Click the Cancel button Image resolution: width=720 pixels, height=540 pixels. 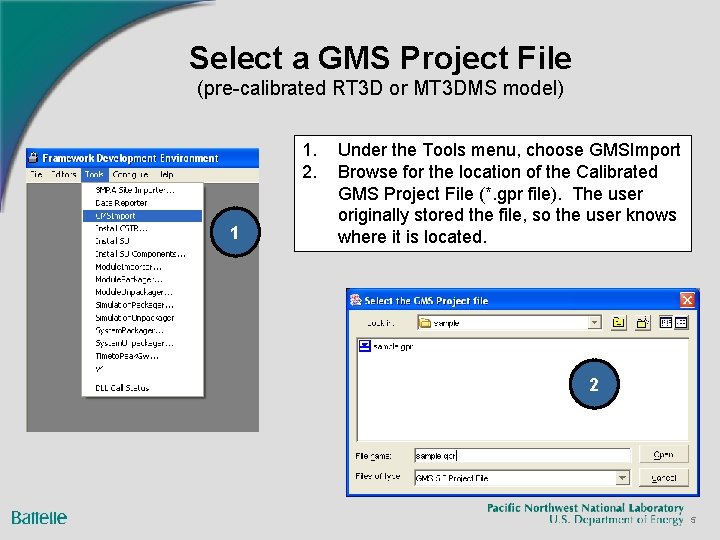click(664, 478)
